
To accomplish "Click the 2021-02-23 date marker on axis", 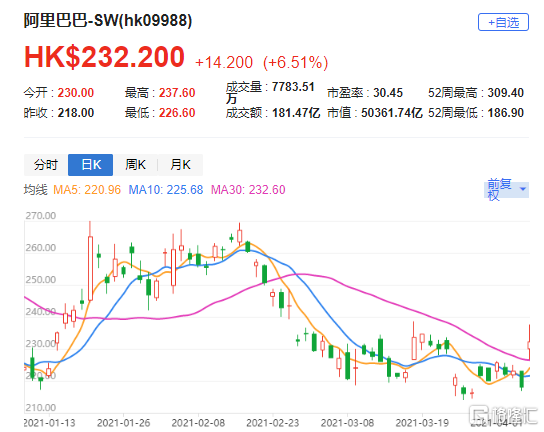I will coord(273,423).
